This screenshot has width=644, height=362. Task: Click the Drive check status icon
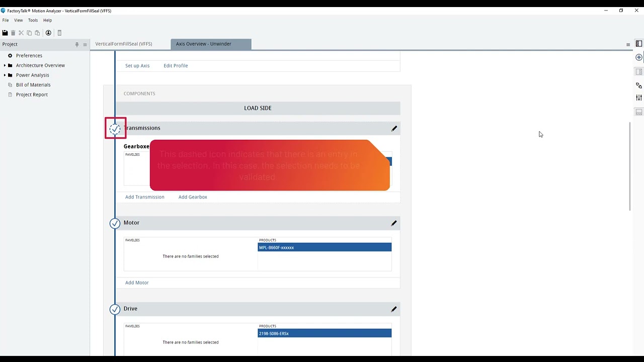115,309
